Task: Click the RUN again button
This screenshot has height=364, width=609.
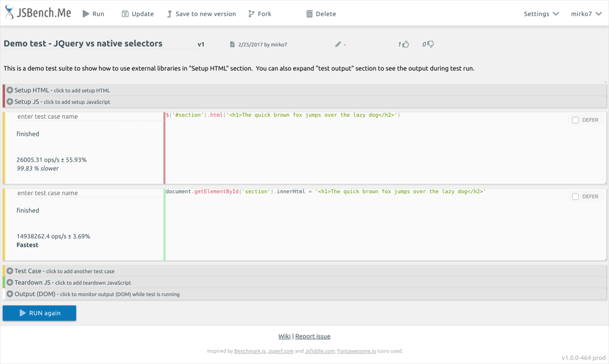Action: point(39,313)
